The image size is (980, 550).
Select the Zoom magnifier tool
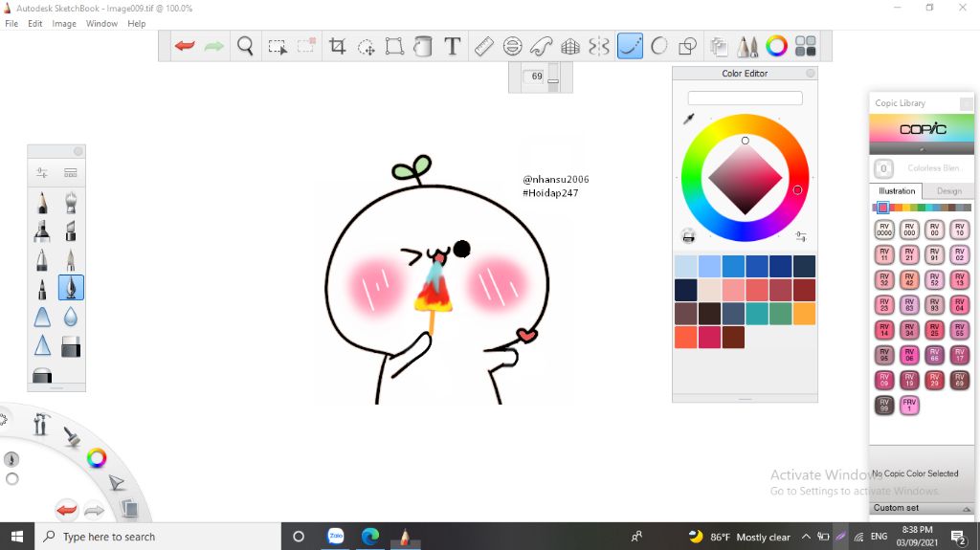coord(245,46)
